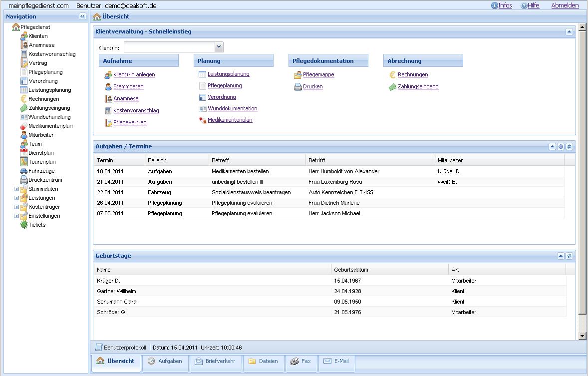Screen dimensions: 588x376
Task: Sort tasks by the Termin column header
Action: tap(119, 160)
